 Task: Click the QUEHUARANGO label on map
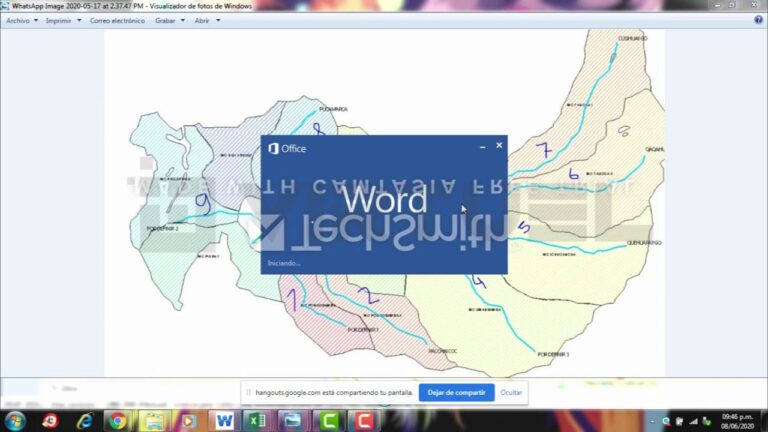pyautogui.click(x=644, y=242)
